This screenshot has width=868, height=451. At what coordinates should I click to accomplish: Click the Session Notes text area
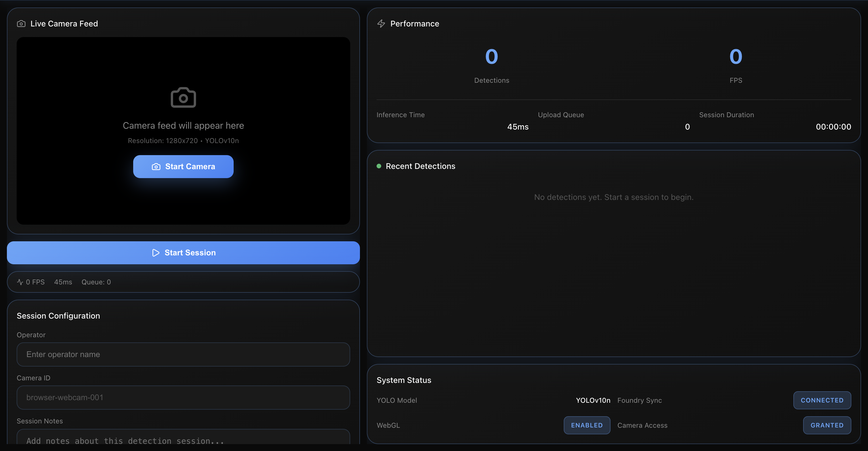point(183,439)
